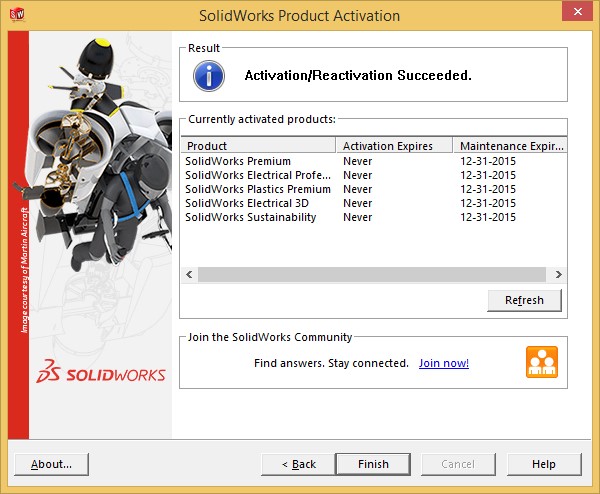Click 12-31-2015 in the Electrical 3D row
This screenshot has width=600, height=494.
pyautogui.click(x=488, y=203)
